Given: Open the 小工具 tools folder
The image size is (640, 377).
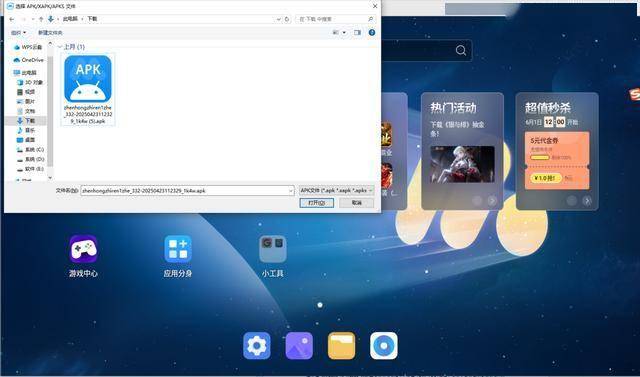Looking at the screenshot, I should pyautogui.click(x=273, y=249).
